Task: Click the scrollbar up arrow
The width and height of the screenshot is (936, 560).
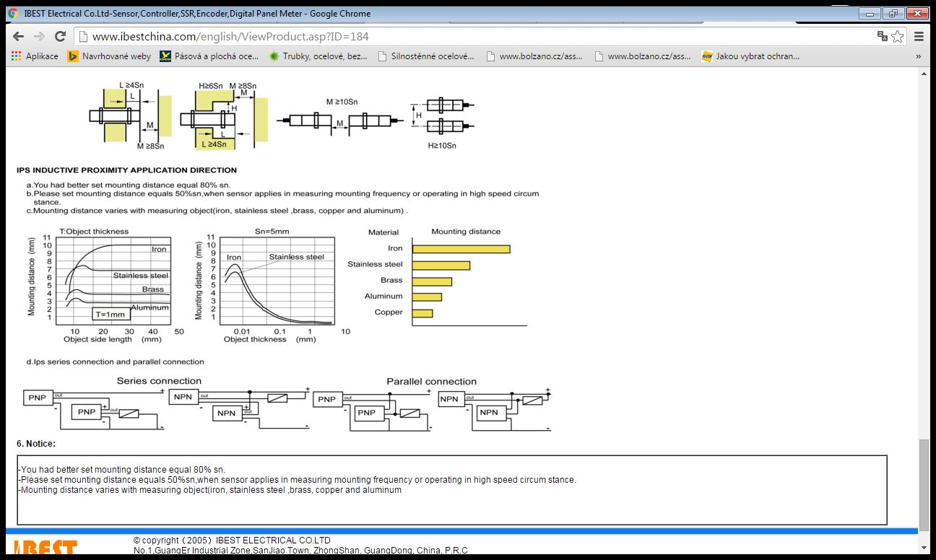Action: [x=924, y=73]
